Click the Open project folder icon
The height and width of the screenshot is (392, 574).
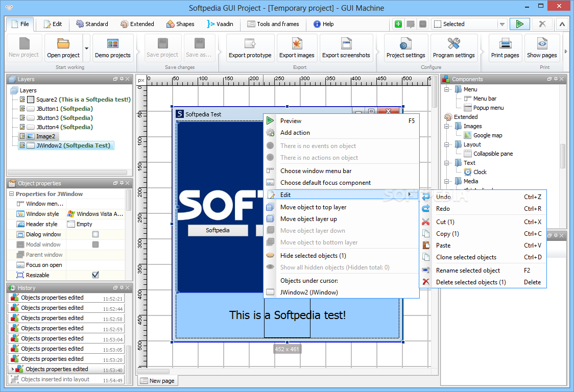(63, 43)
